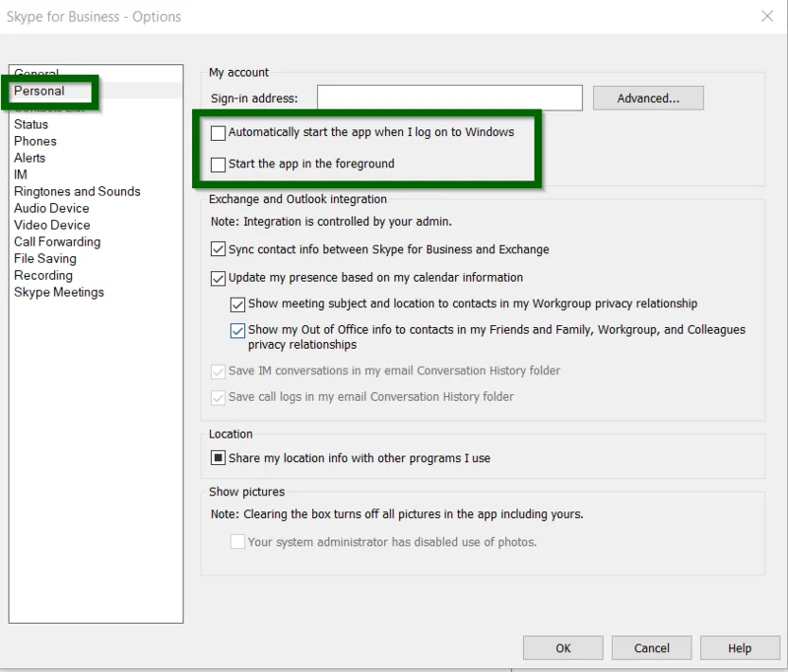
Task: Select Personal in the options list
Action: (x=39, y=91)
